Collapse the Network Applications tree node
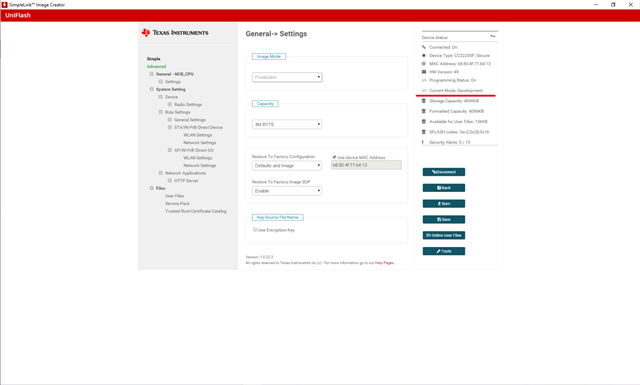 coord(161,173)
